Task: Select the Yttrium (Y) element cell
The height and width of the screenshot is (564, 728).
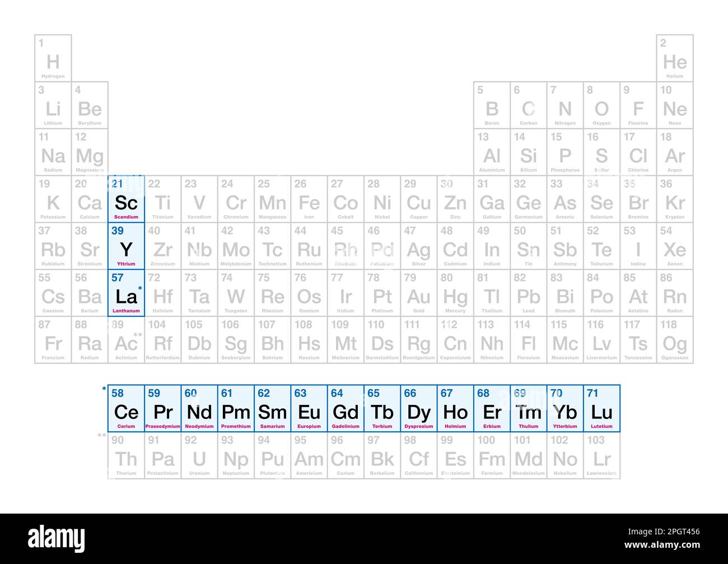Action: coord(126,246)
